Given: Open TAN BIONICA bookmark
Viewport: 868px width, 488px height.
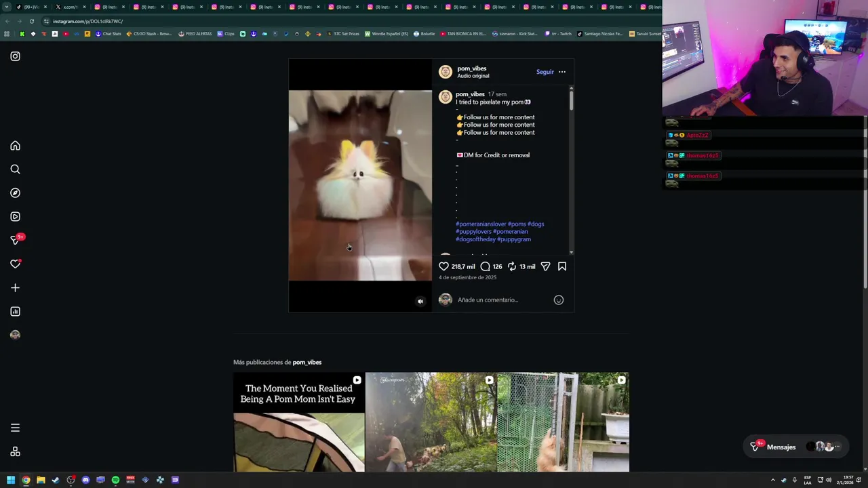Looking at the screenshot, I should pos(463,34).
